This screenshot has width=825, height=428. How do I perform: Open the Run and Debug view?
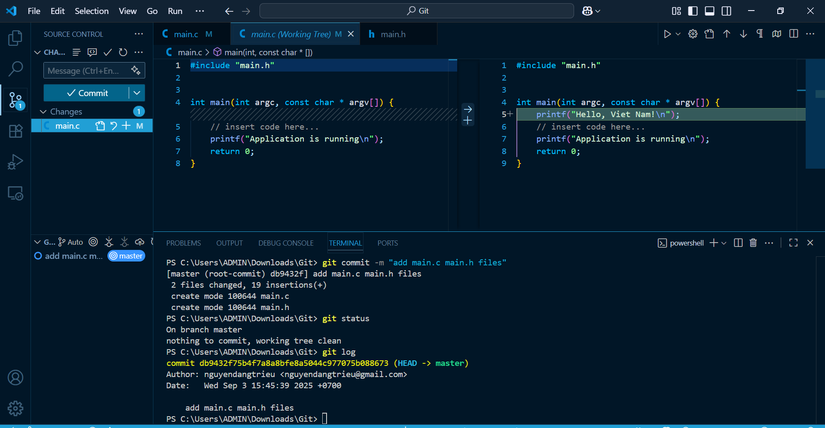tap(15, 162)
